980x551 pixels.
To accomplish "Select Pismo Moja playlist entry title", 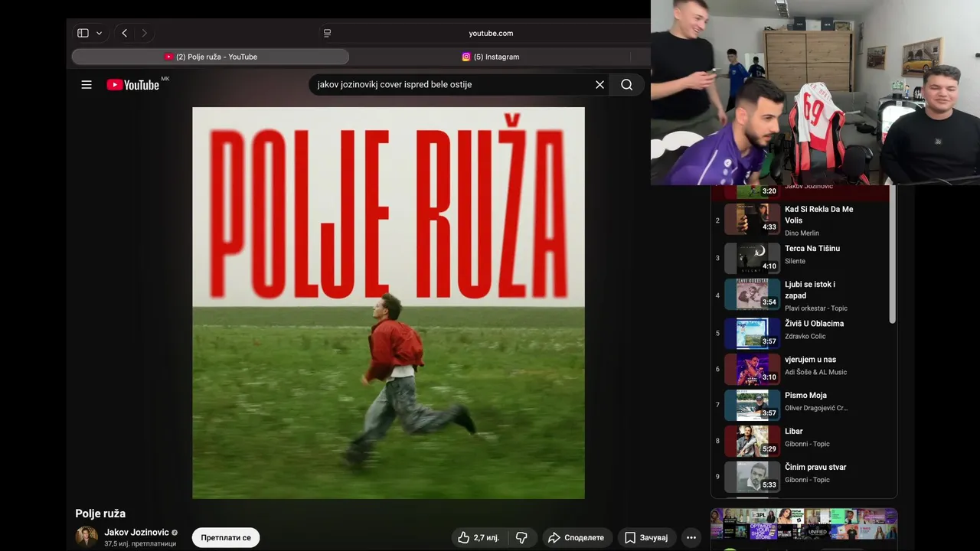I will [805, 396].
